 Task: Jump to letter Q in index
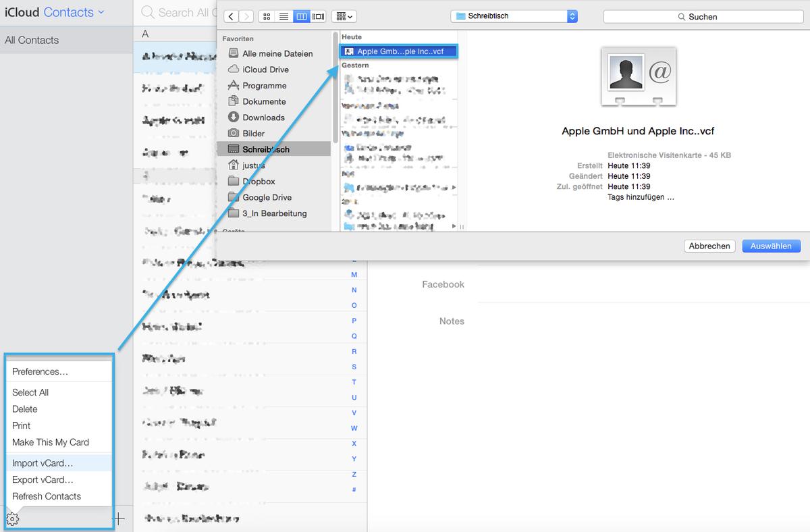pyautogui.click(x=354, y=336)
